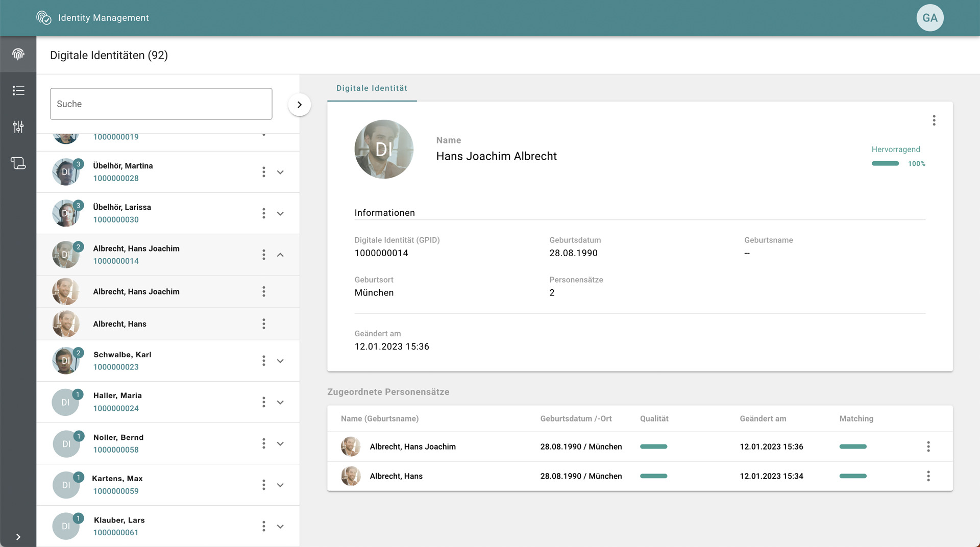Sort by Qualität column header
The width and height of the screenshot is (980, 547).
click(x=654, y=418)
